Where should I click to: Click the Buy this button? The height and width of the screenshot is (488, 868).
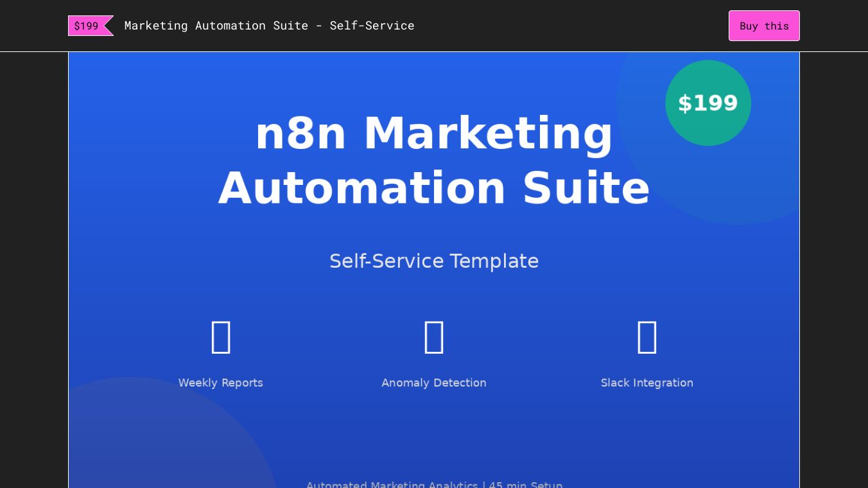click(x=764, y=26)
